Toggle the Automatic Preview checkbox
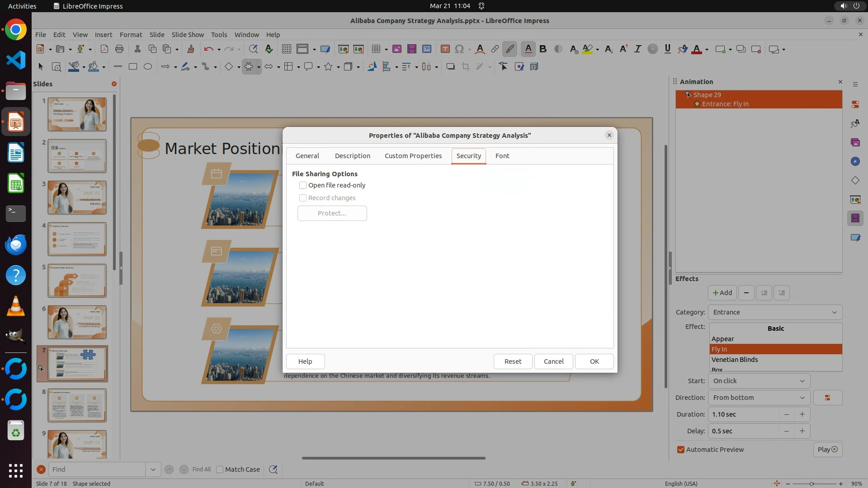868x488 pixels. [680, 450]
